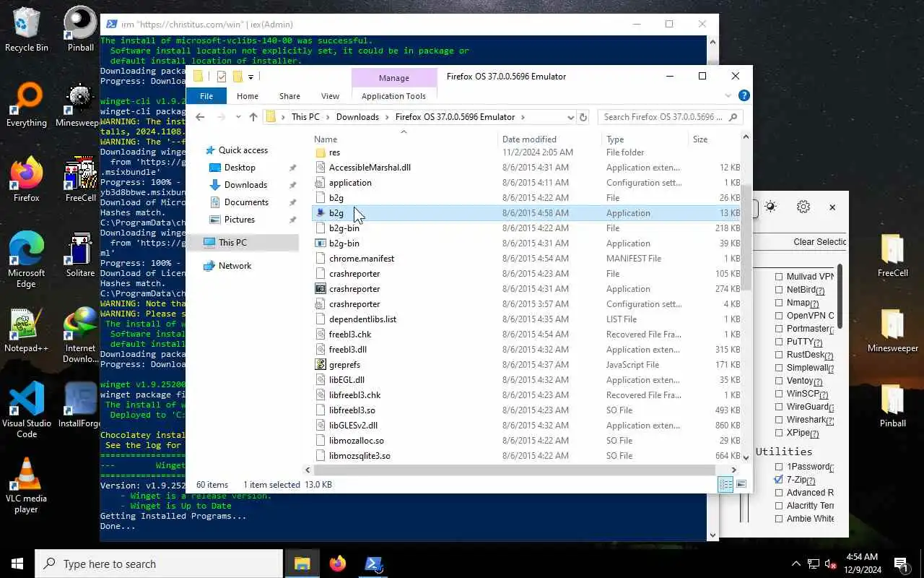Open the Pinball folder on the desktop's right side
This screenshot has width=924, height=578.
(x=893, y=406)
